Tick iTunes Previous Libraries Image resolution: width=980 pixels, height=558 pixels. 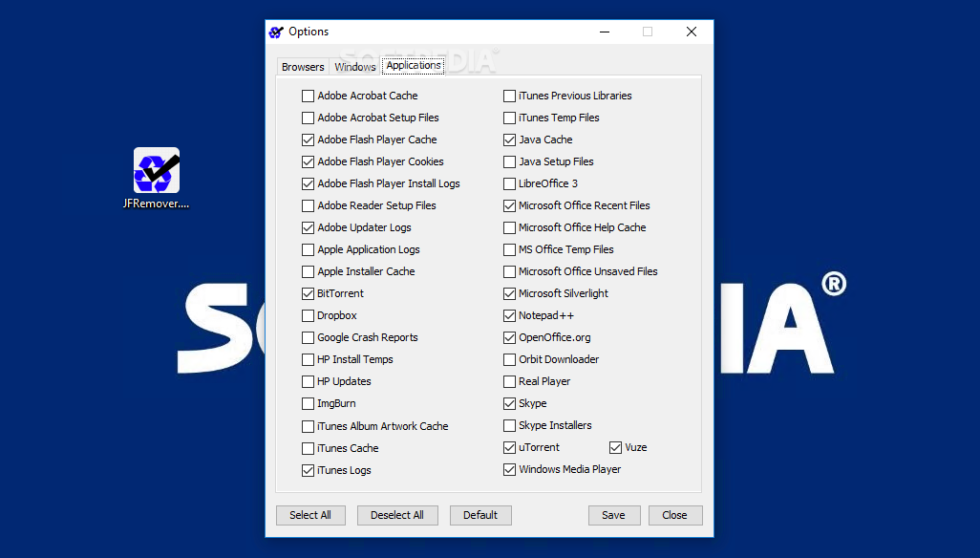click(x=509, y=96)
